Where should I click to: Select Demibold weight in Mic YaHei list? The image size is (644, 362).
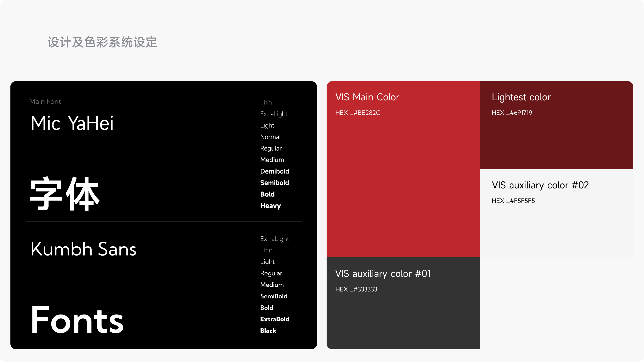[x=274, y=171]
